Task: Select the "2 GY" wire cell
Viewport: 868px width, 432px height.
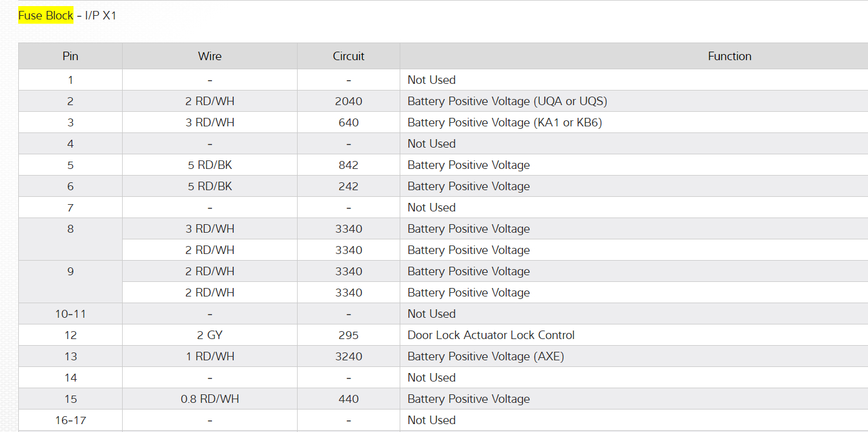Action: (210, 335)
